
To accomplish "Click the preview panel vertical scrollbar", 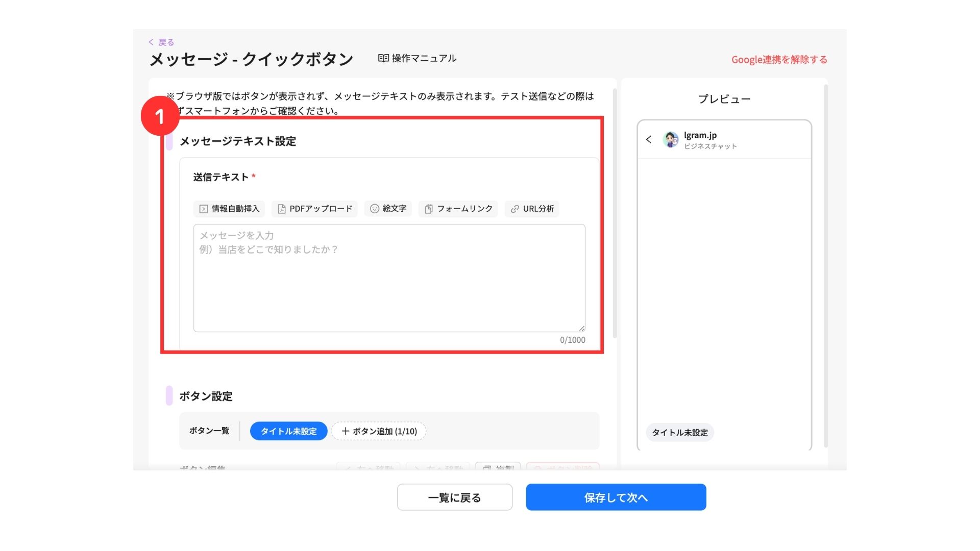I will 825,265.
